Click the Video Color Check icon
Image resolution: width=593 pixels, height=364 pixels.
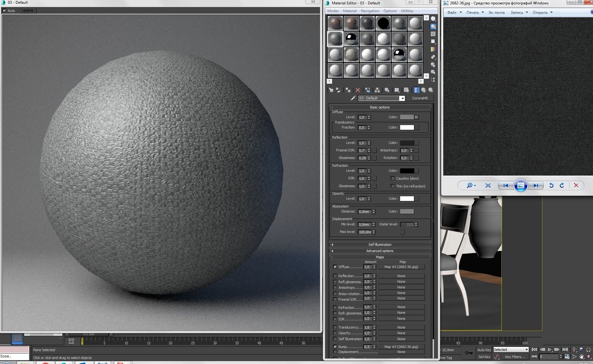pos(433,49)
